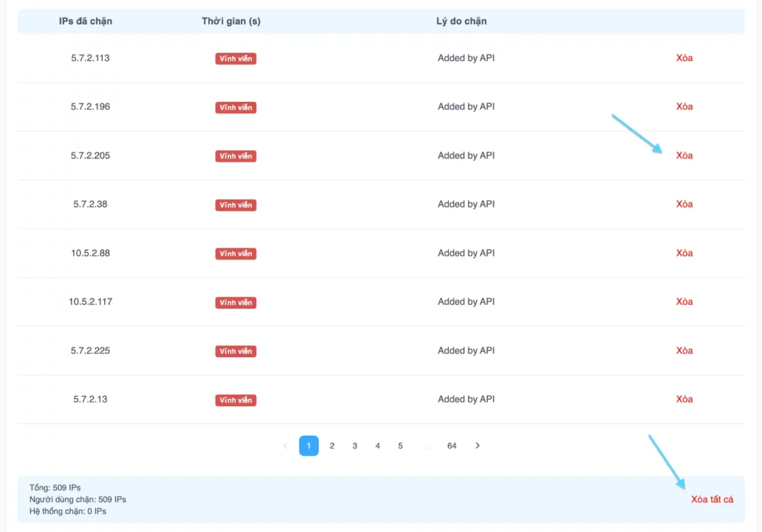This screenshot has width=762, height=532.
Task: Click the Vĩnh viễn badge for 5.7.2.113
Action: (x=236, y=59)
